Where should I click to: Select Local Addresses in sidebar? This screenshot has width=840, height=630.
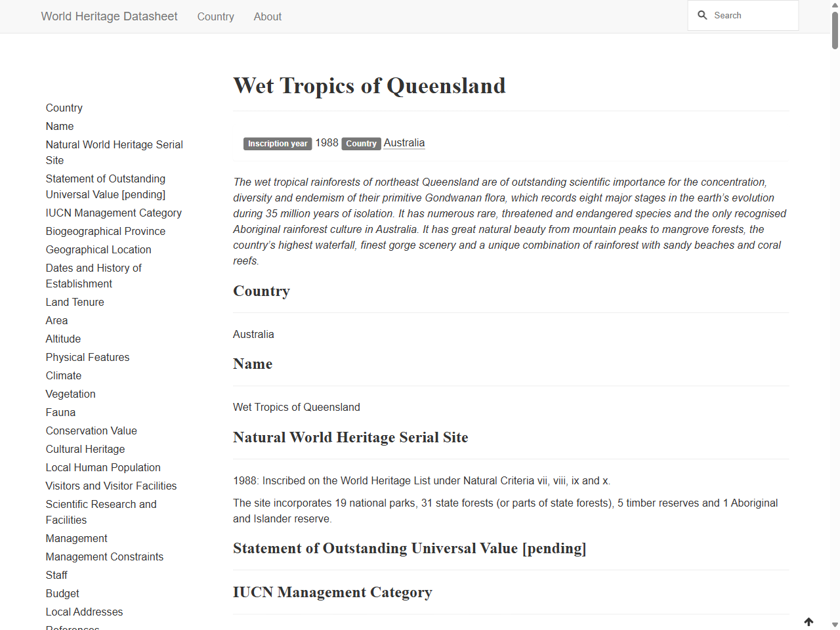pyautogui.click(x=84, y=612)
